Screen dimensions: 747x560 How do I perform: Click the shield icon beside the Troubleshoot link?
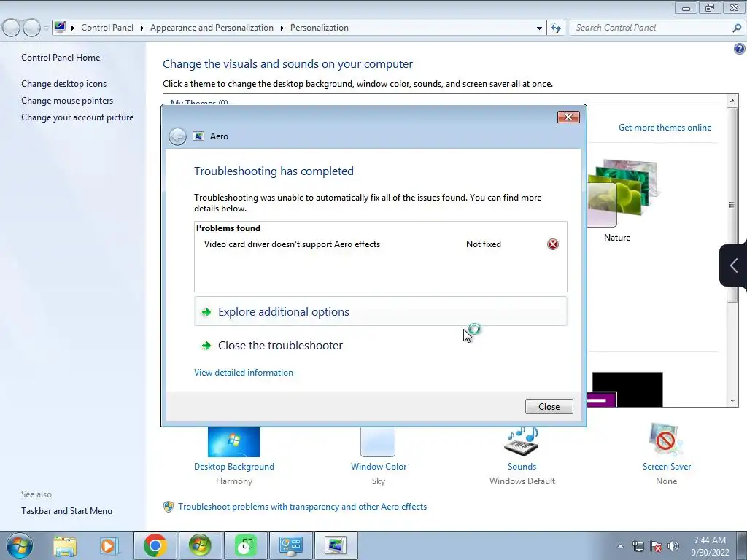[169, 507]
